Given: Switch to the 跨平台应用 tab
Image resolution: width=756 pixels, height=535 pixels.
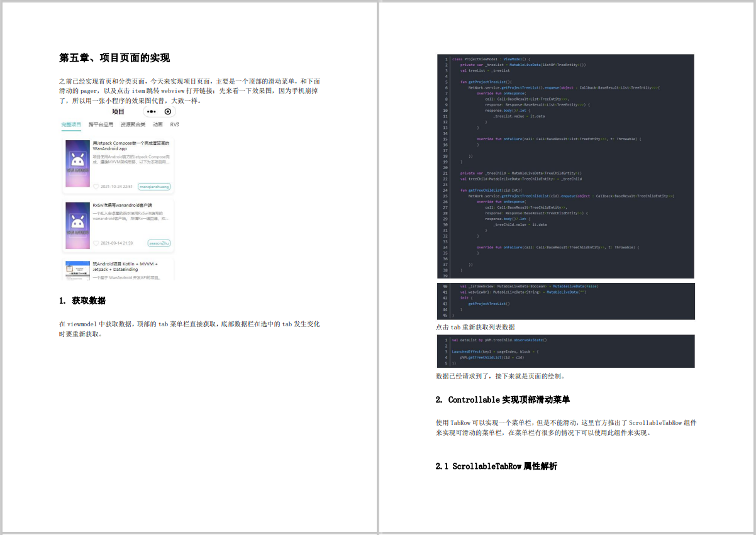Looking at the screenshot, I should click(x=101, y=124).
